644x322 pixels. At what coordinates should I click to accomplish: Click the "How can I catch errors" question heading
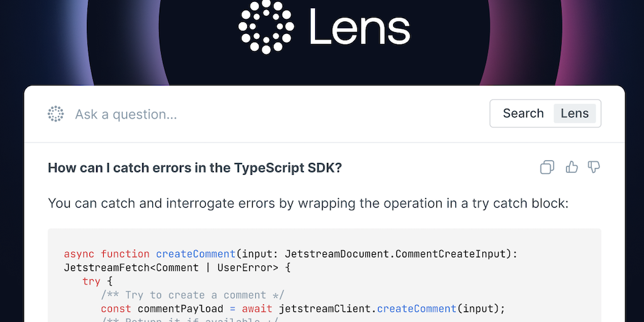point(195,168)
